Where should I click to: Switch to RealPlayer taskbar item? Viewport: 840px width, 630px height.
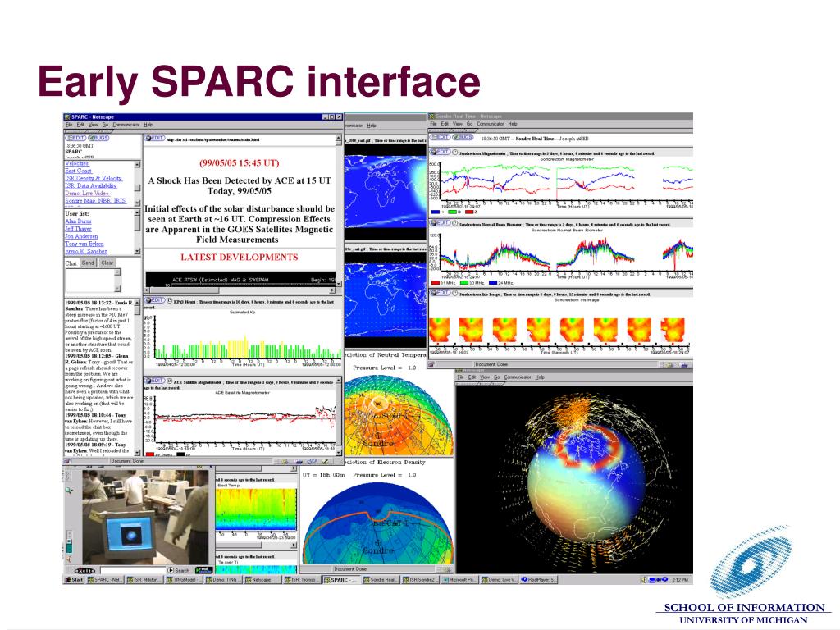pos(539,580)
